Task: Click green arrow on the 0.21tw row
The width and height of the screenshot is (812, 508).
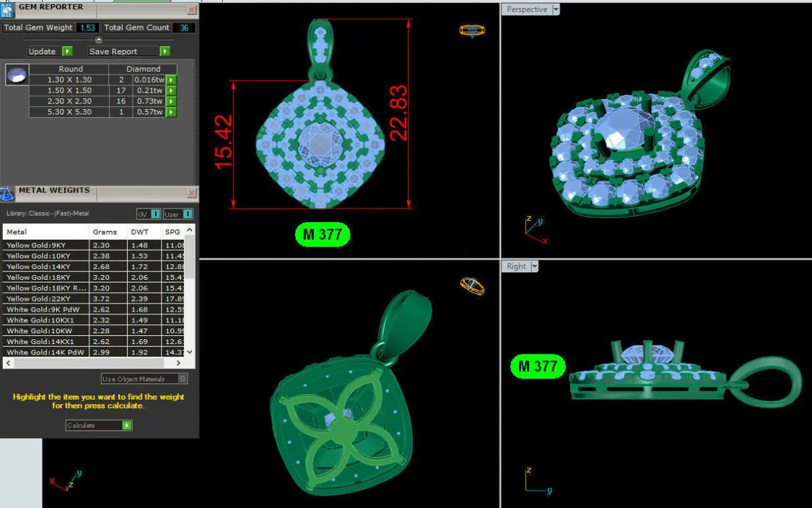Action: [172, 91]
